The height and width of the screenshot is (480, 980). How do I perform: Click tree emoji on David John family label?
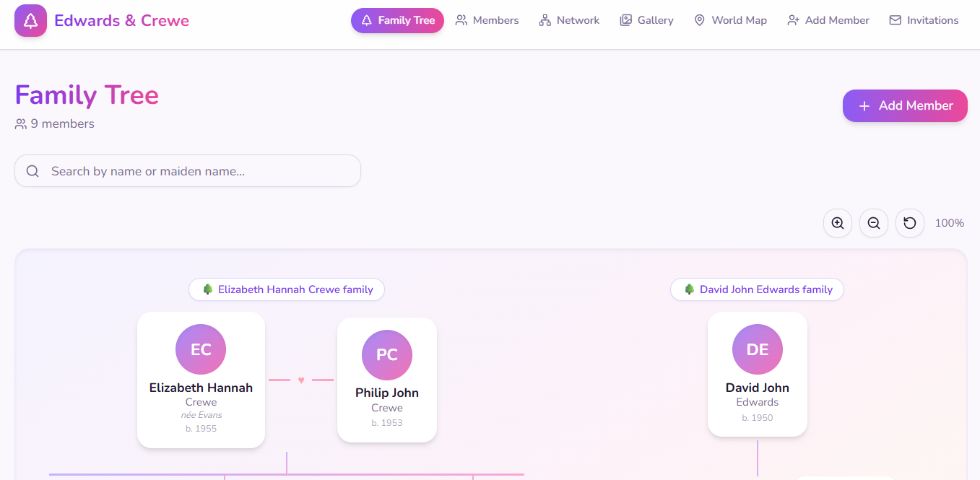tap(689, 289)
